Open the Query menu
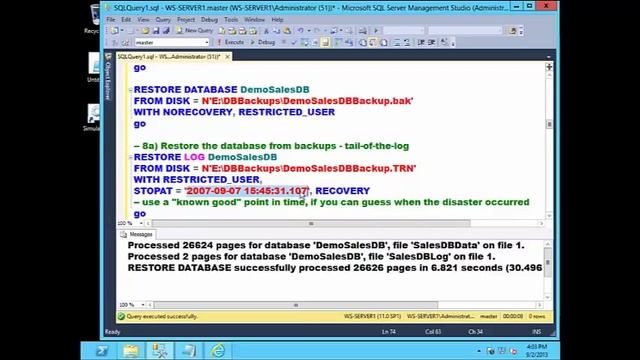This screenshot has width=640, height=360. point(163,19)
